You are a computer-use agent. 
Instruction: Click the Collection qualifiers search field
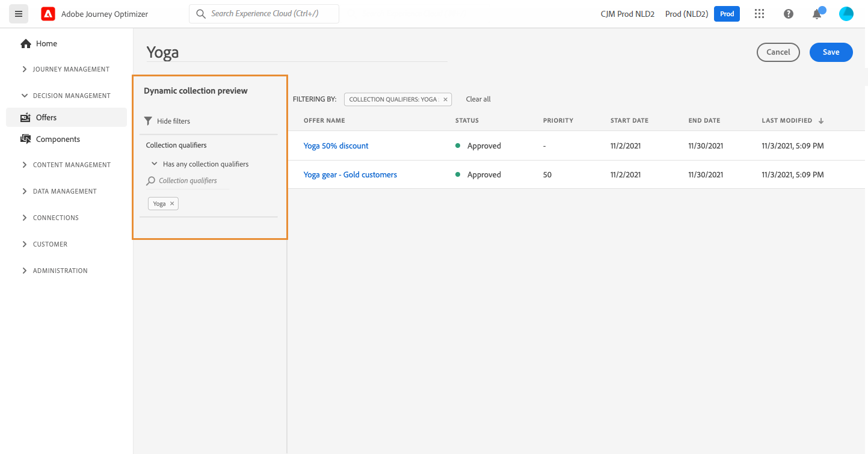[x=191, y=180]
